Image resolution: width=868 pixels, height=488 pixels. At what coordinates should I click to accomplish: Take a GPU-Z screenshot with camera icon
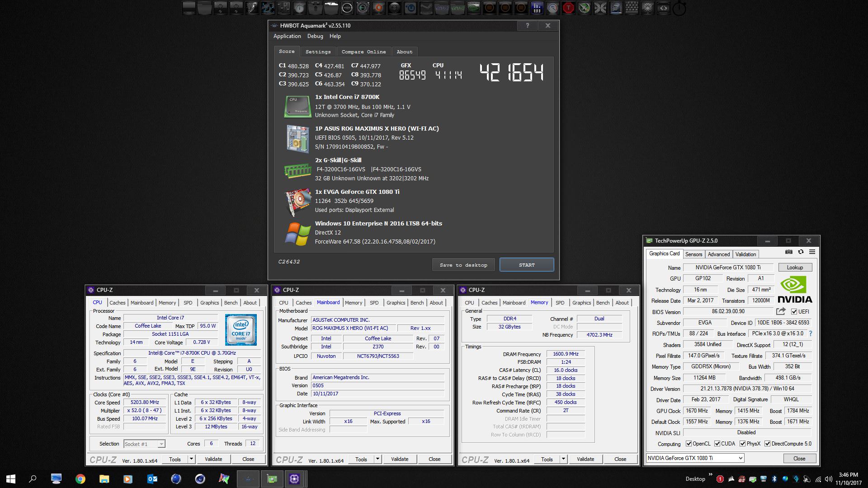tap(789, 252)
